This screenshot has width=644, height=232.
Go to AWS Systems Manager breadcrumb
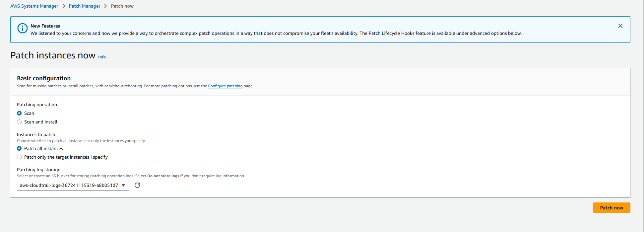pyautogui.click(x=34, y=6)
